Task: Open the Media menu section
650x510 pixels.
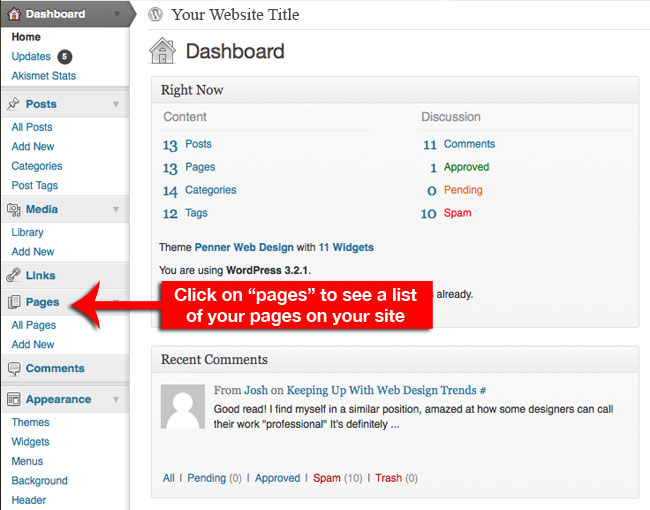Action: (42, 209)
